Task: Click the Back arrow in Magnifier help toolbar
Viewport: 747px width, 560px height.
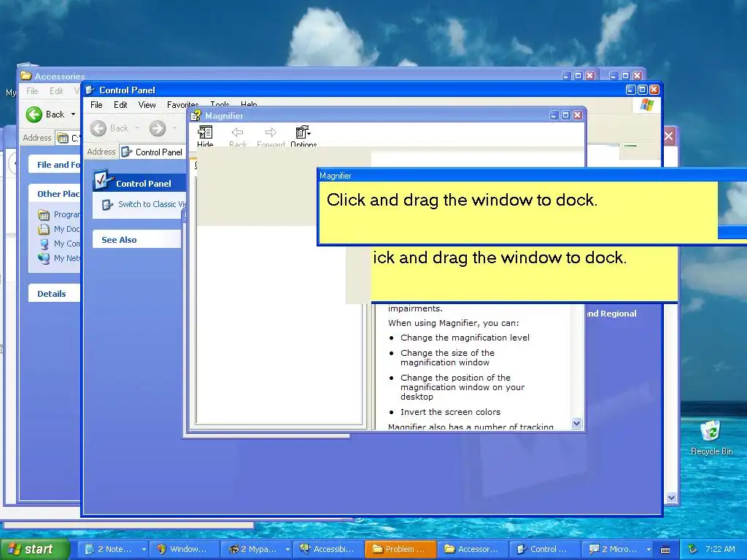Action: pos(237,132)
